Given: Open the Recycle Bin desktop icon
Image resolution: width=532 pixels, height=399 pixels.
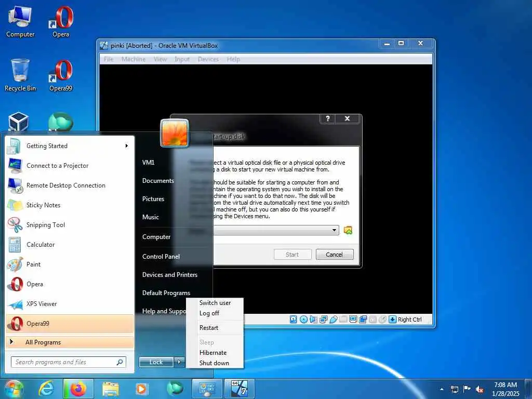Looking at the screenshot, I should 20,75.
